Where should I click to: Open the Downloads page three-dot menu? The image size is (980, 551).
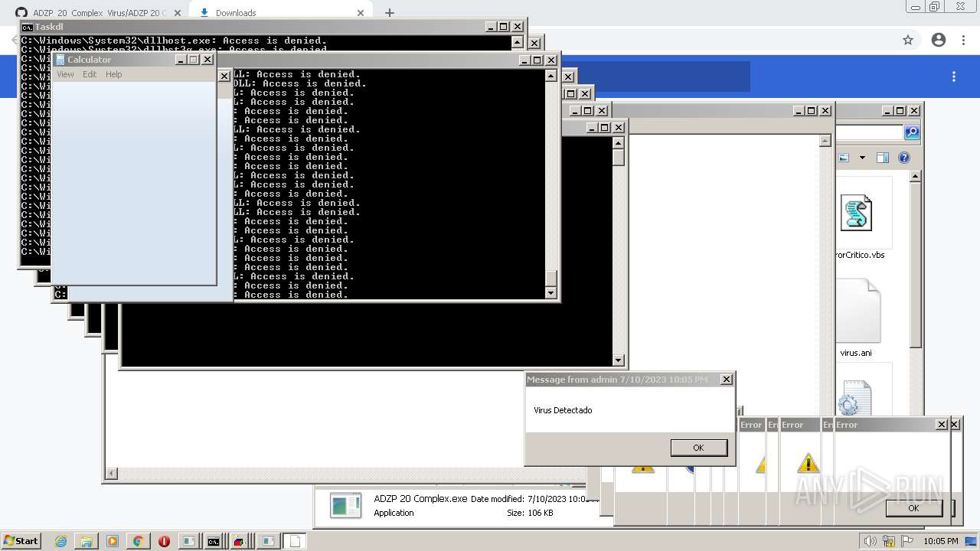(954, 77)
